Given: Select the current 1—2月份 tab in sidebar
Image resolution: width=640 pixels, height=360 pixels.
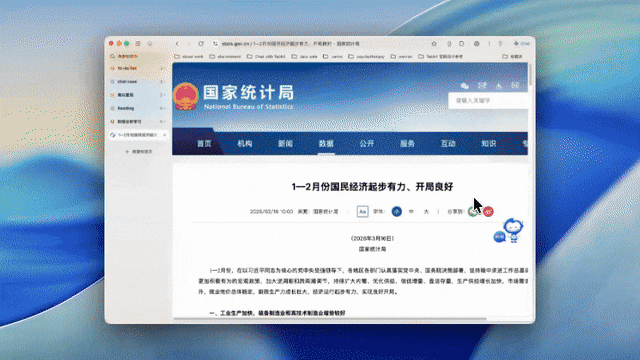Looking at the screenshot, I should 138,135.
